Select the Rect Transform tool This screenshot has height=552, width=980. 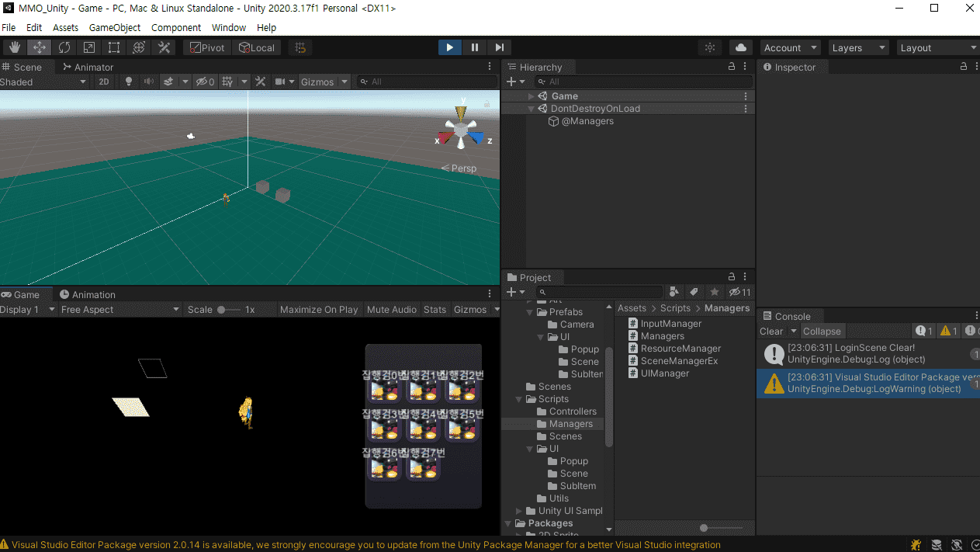(x=114, y=47)
